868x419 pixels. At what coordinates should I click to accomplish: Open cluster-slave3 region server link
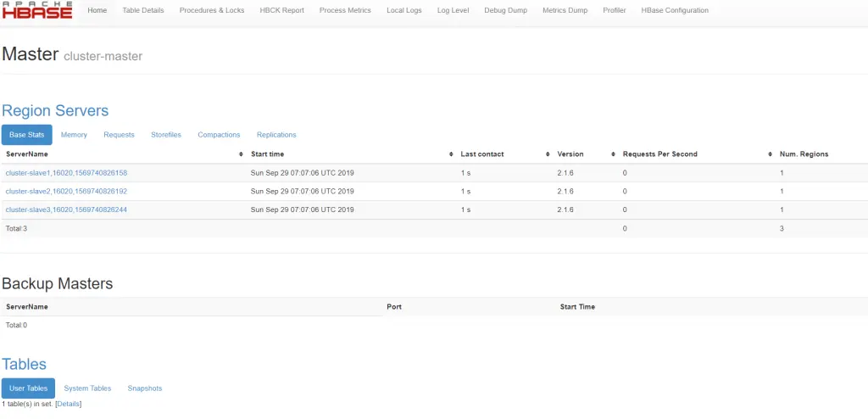[x=66, y=209]
